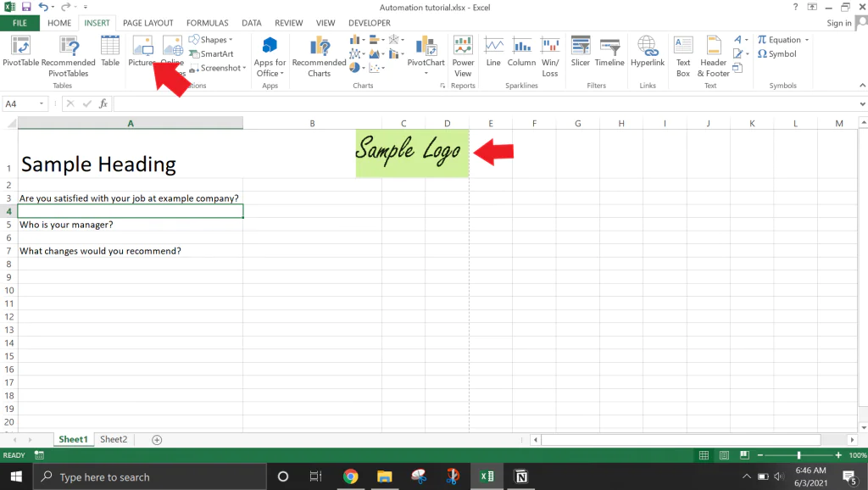Screen dimensions: 868x490
Task: Switch to Normal view
Action: point(704,455)
